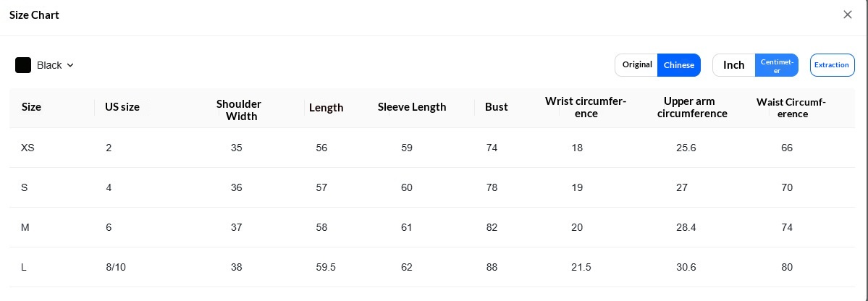Select the M size row label

[x=25, y=227]
